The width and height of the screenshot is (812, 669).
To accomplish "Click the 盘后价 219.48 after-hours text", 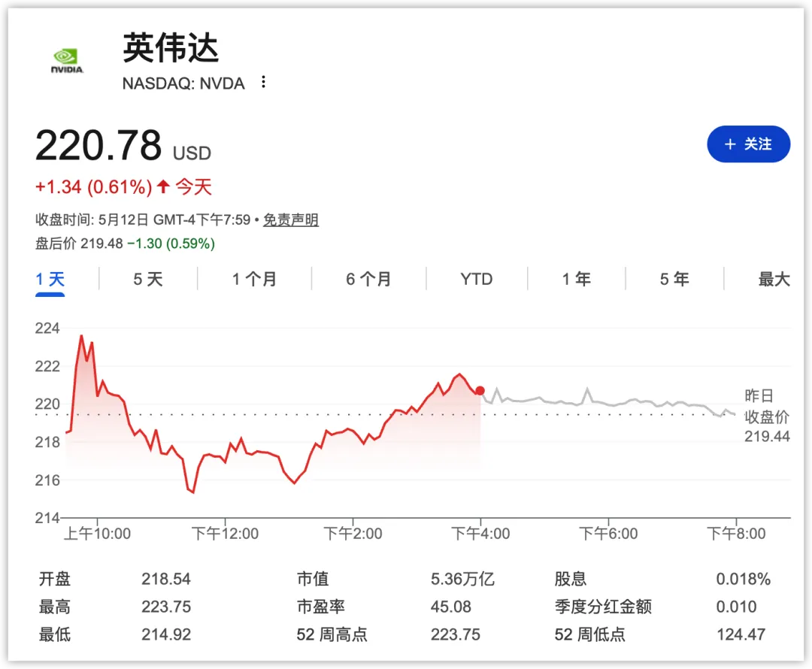I will (x=79, y=244).
